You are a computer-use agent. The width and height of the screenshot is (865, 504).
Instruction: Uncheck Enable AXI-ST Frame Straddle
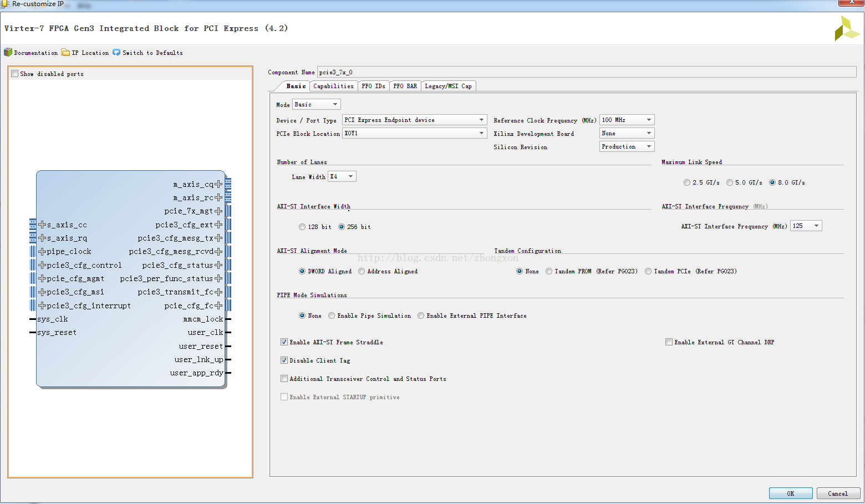(x=284, y=342)
